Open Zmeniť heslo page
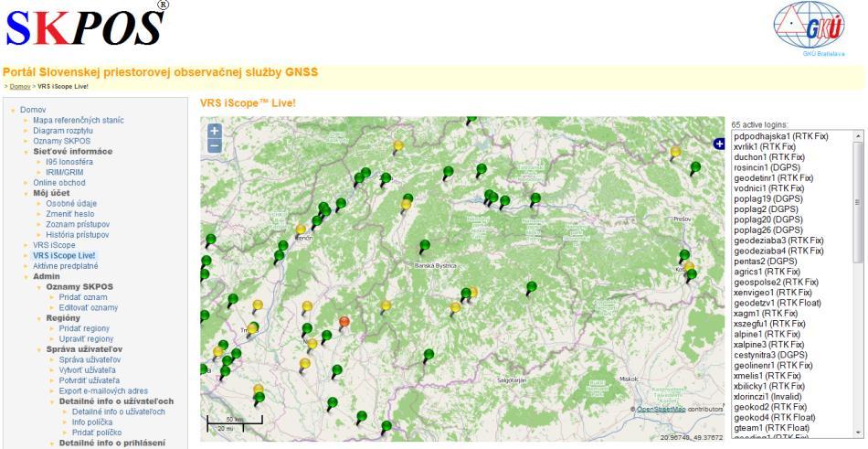Screen dimensions: 868x449 pos(70,214)
